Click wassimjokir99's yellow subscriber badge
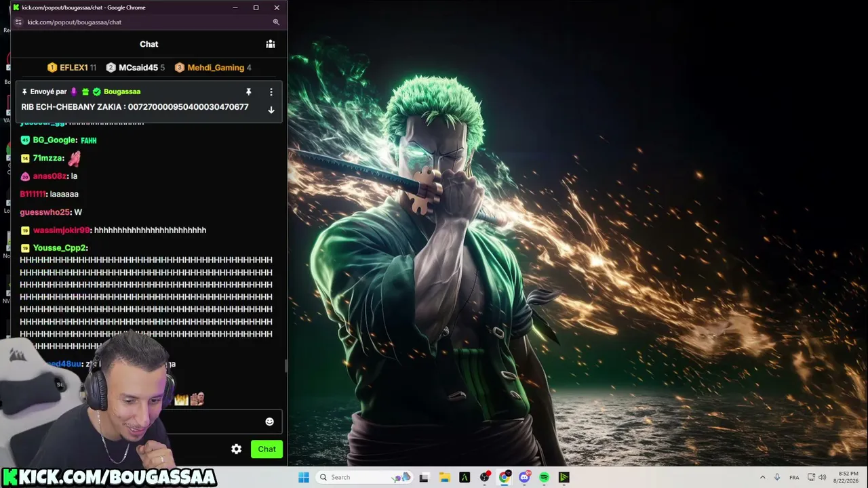The width and height of the screenshot is (868, 488). click(25, 230)
